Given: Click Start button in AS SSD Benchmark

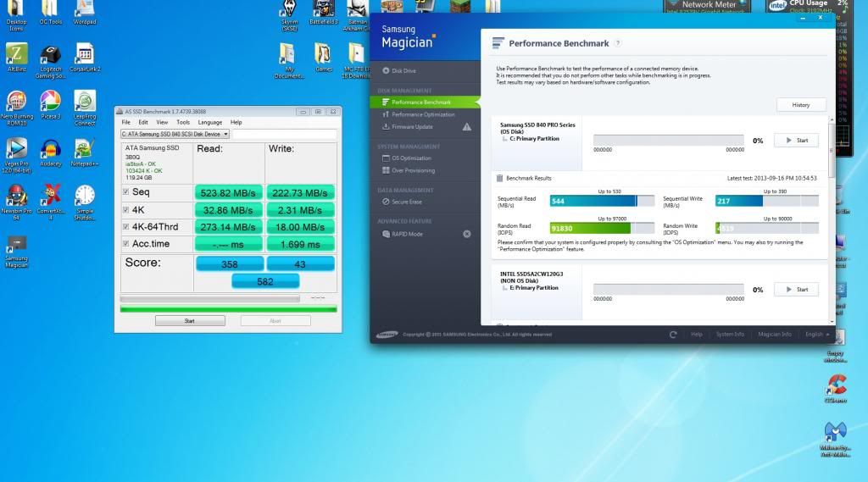Looking at the screenshot, I should (190, 321).
